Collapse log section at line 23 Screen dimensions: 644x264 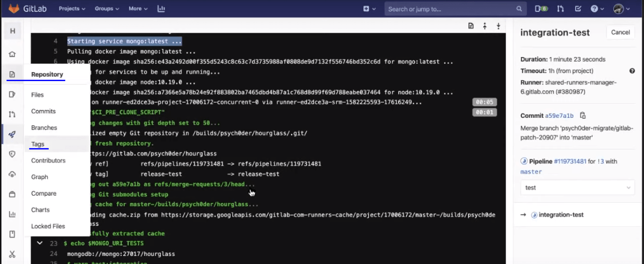point(40,243)
